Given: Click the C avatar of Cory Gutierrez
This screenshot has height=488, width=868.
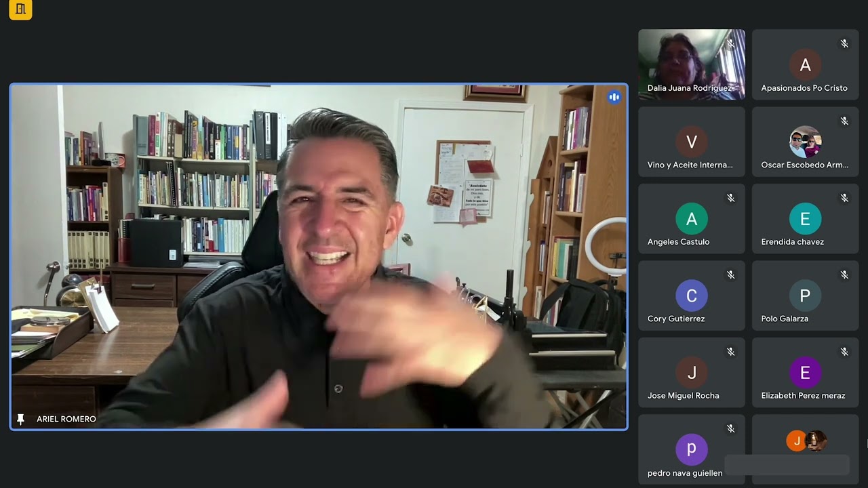Looking at the screenshot, I should [692, 296].
